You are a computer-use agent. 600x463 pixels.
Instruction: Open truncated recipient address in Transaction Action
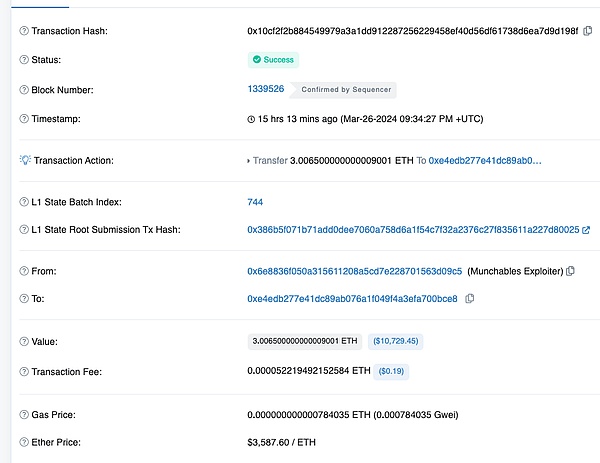click(x=485, y=160)
